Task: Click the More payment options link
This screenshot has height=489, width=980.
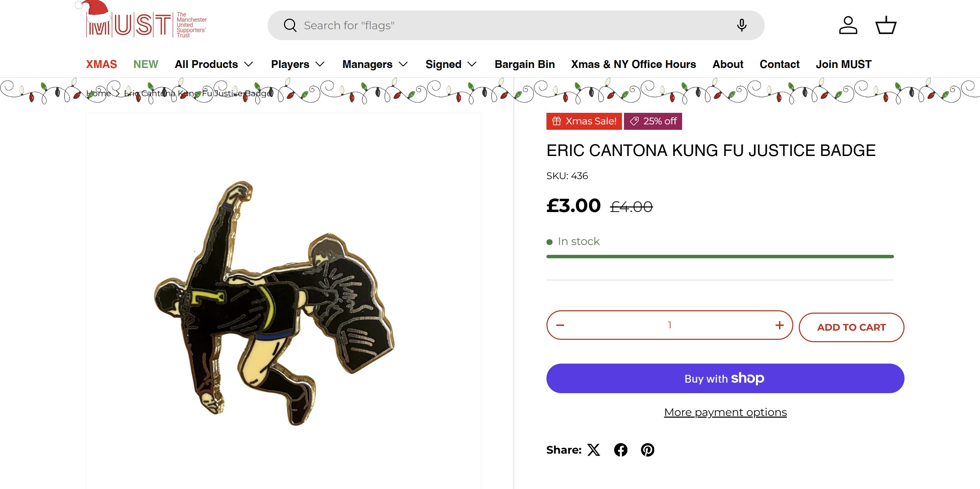Action: point(725,412)
